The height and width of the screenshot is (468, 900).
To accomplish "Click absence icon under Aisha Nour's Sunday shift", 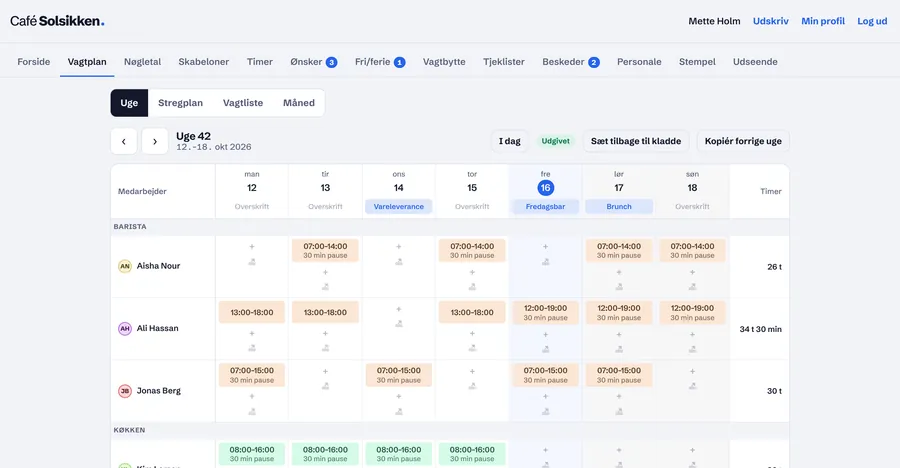I will coord(692,287).
